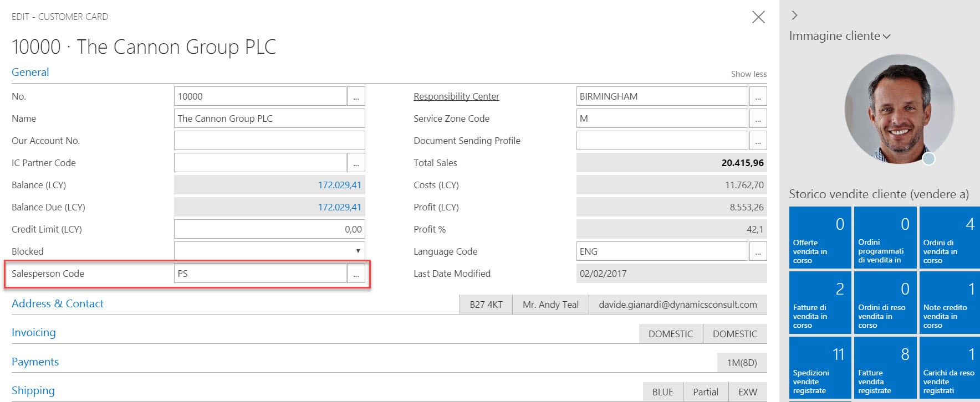Screen dimensions: 980x402
Task: Open Ordini di vendita in corso tile
Action: 950,238
